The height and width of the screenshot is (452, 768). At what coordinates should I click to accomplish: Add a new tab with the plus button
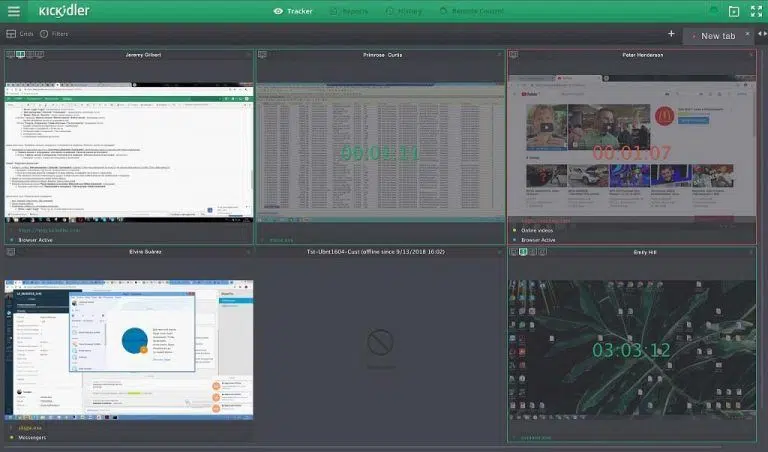[671, 34]
